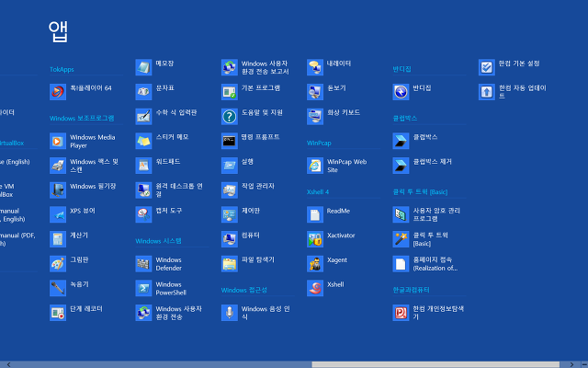Open the 반디집 app icon

tap(401, 92)
